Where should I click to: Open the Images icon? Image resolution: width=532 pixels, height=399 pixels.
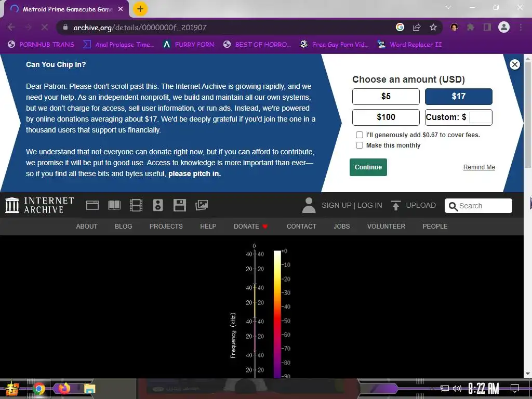coord(202,205)
